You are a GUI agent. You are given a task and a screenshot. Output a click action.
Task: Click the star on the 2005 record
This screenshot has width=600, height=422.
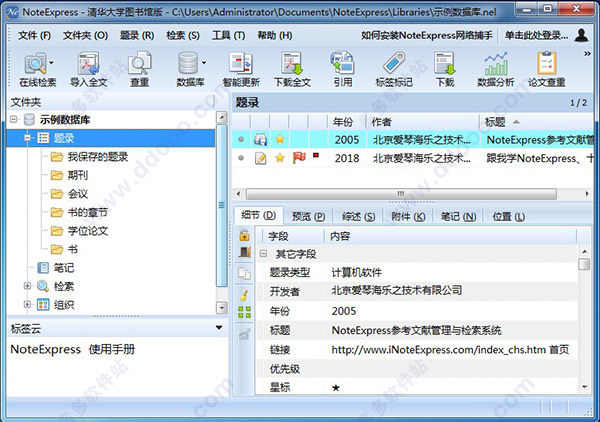280,139
